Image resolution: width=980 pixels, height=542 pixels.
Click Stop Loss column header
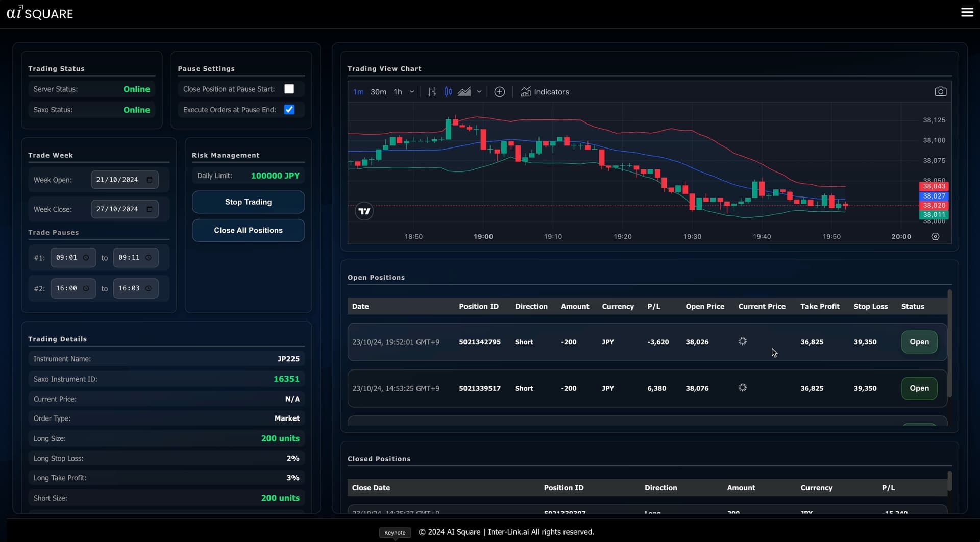(x=871, y=307)
